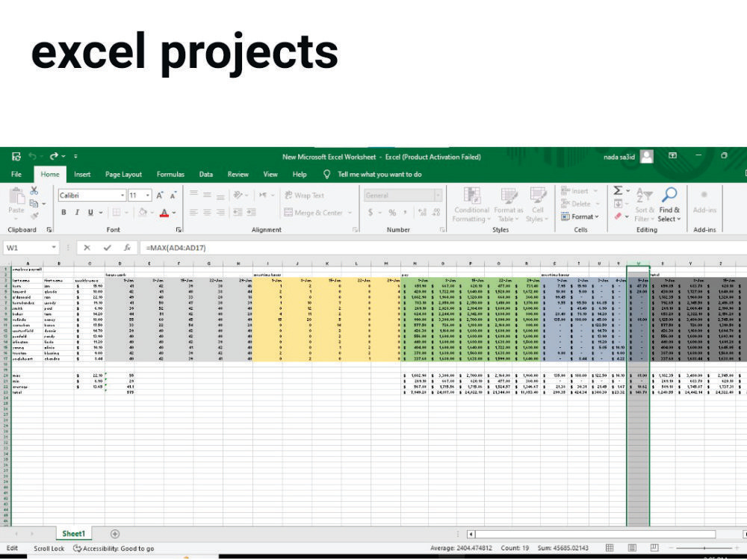
Task: Click the Increase Decimal icon
Action: coord(422,212)
